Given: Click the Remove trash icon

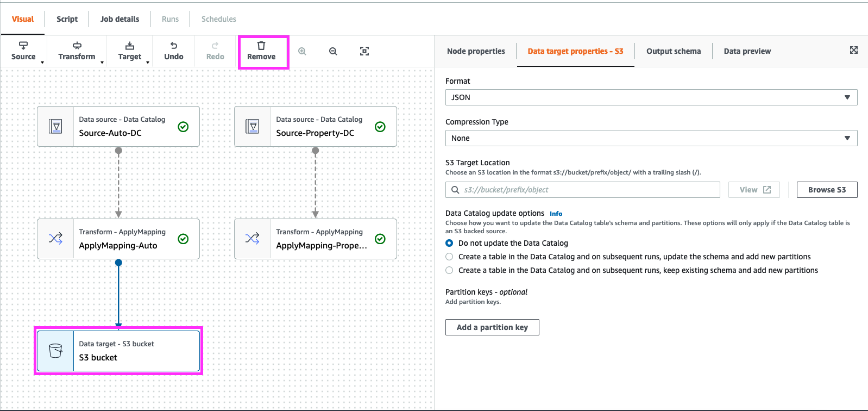Looking at the screenshot, I should [x=261, y=46].
